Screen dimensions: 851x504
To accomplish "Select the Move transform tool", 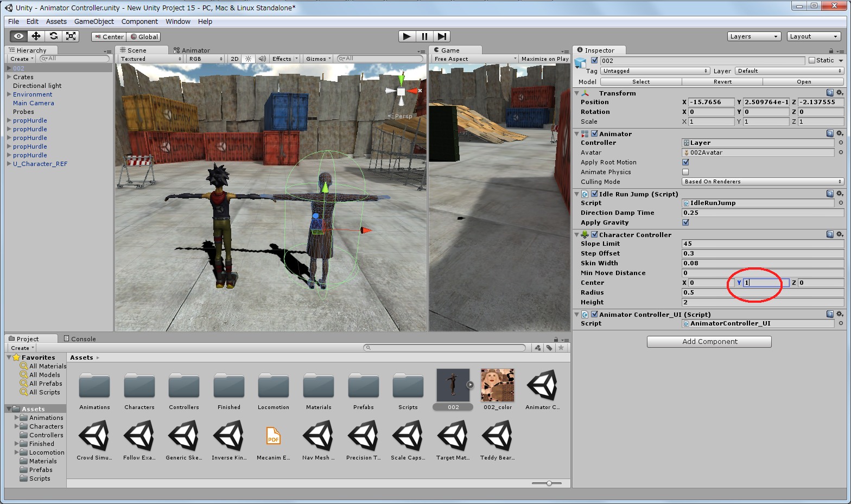I will pos(36,36).
